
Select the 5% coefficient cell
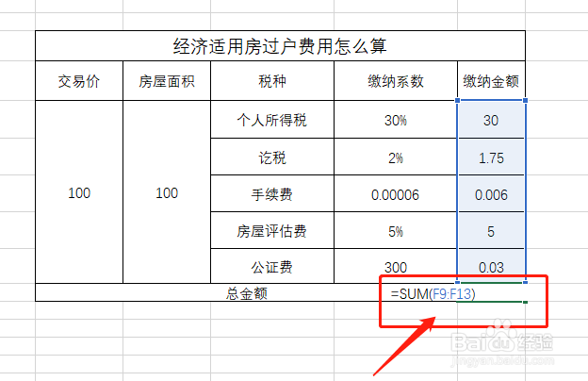[396, 230]
